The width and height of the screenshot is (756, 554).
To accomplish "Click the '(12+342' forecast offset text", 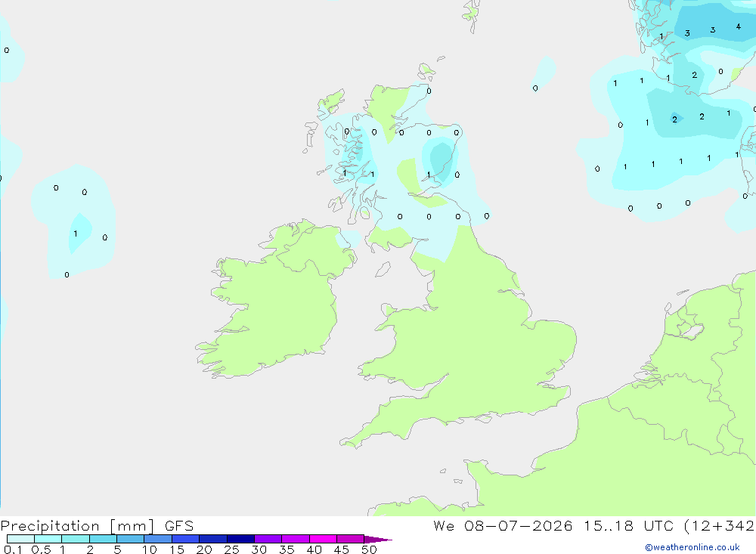I will tap(720, 525).
